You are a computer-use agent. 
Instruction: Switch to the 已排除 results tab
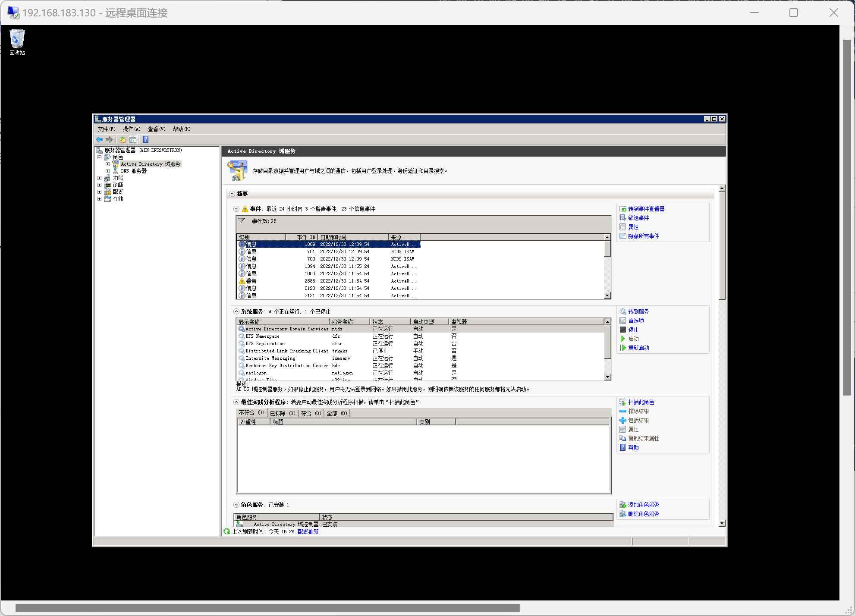point(283,413)
